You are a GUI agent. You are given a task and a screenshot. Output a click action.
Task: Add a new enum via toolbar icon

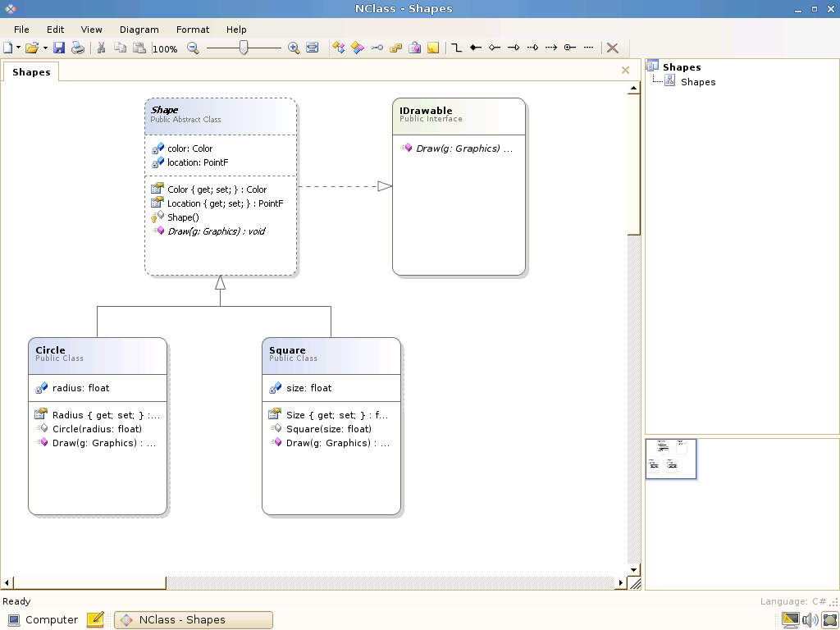[395, 48]
